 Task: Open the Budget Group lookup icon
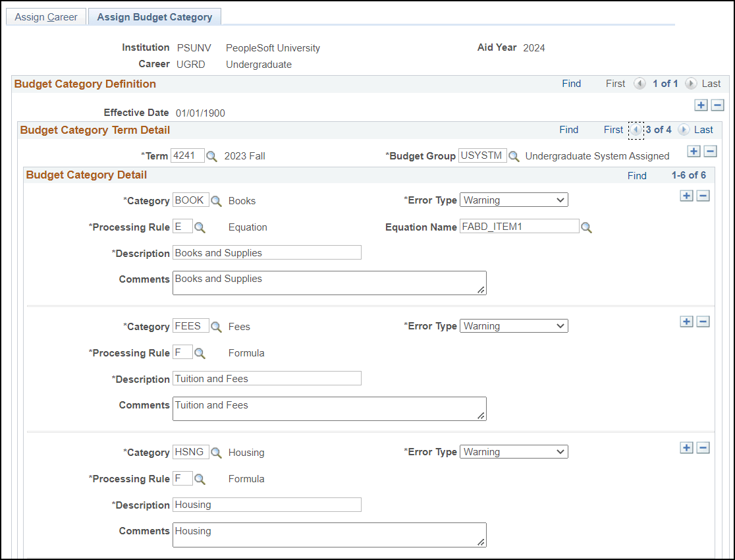[x=514, y=156]
